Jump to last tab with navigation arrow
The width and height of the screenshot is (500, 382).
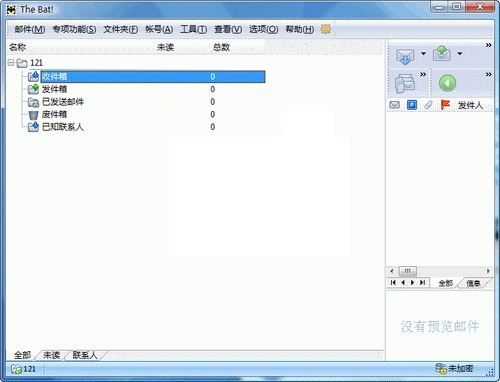(x=422, y=282)
